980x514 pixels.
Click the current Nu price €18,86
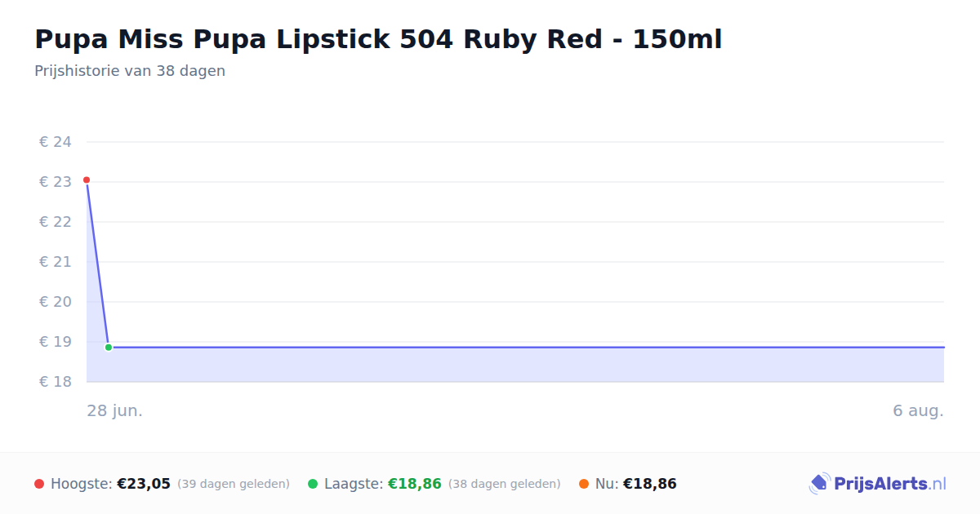650,484
